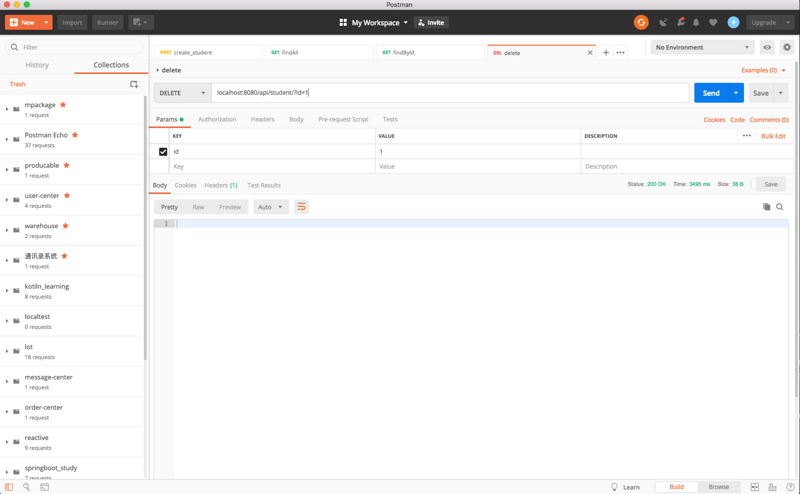
Task: Open find and replace icon in status bar
Action: click(27, 487)
